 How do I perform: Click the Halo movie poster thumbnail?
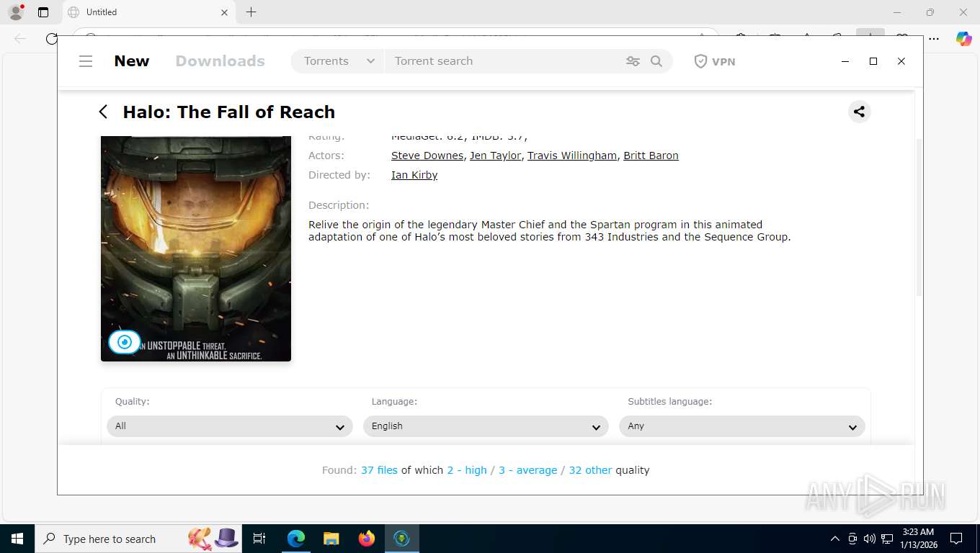click(x=196, y=248)
